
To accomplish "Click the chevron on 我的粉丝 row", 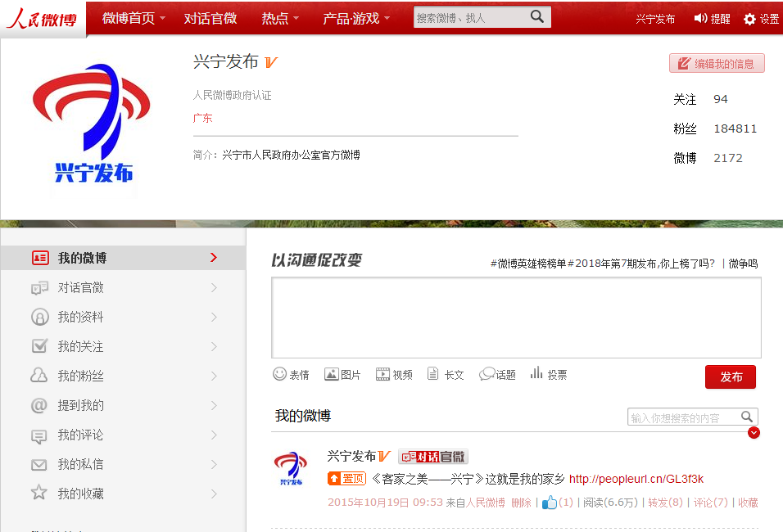I will 214,376.
